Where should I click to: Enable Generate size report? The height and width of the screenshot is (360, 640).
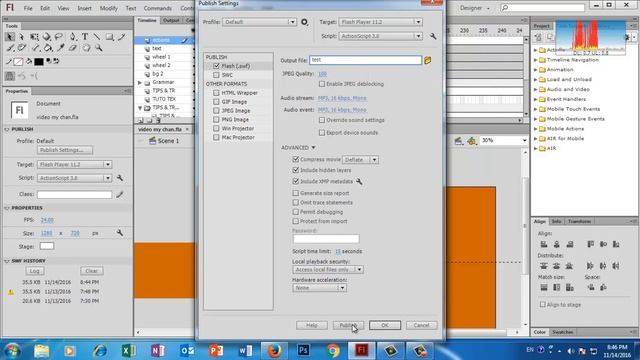pos(296,193)
